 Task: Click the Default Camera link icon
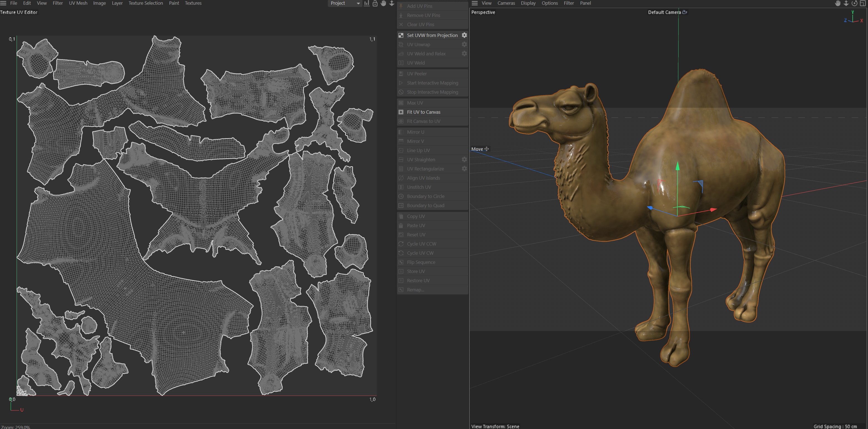pos(685,12)
